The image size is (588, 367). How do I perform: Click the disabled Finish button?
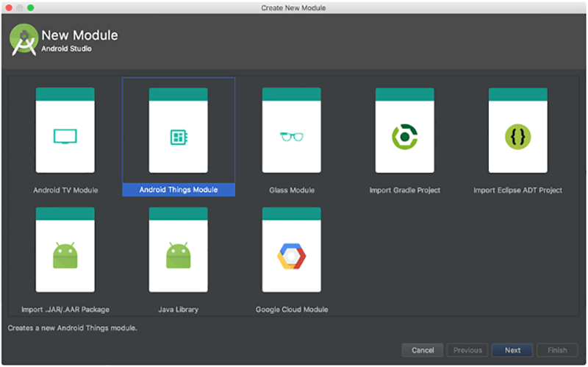pos(557,350)
